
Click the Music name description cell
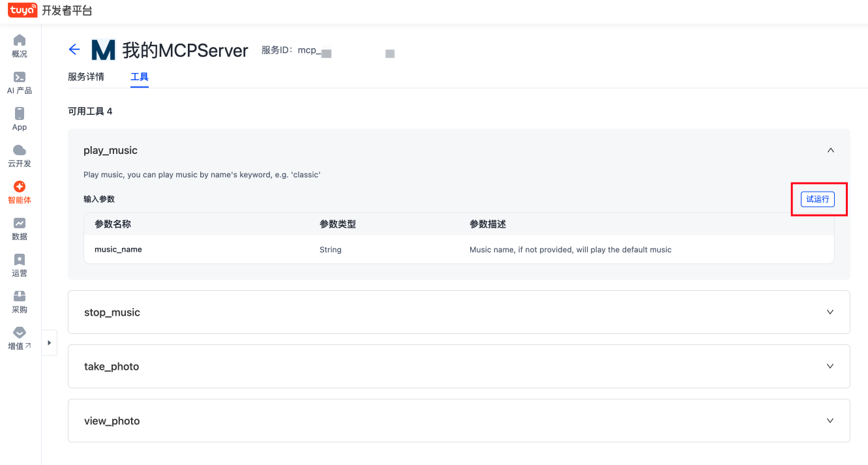pyautogui.click(x=571, y=250)
